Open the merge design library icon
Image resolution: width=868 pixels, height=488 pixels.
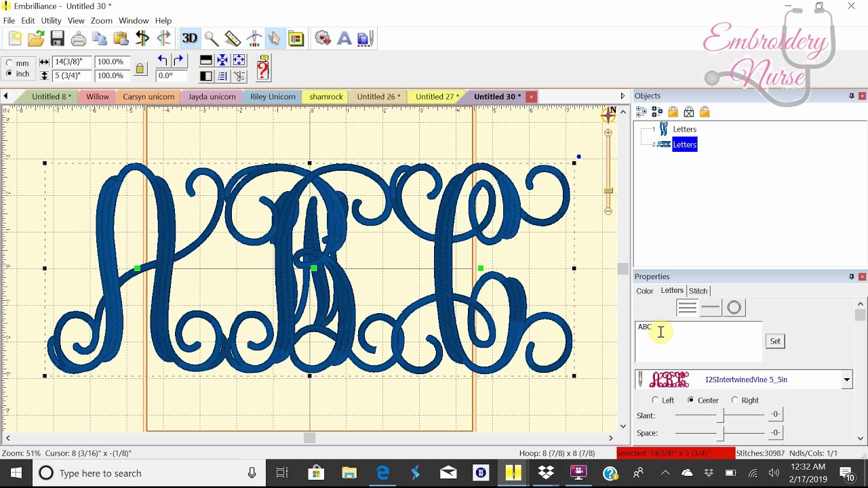[296, 39]
